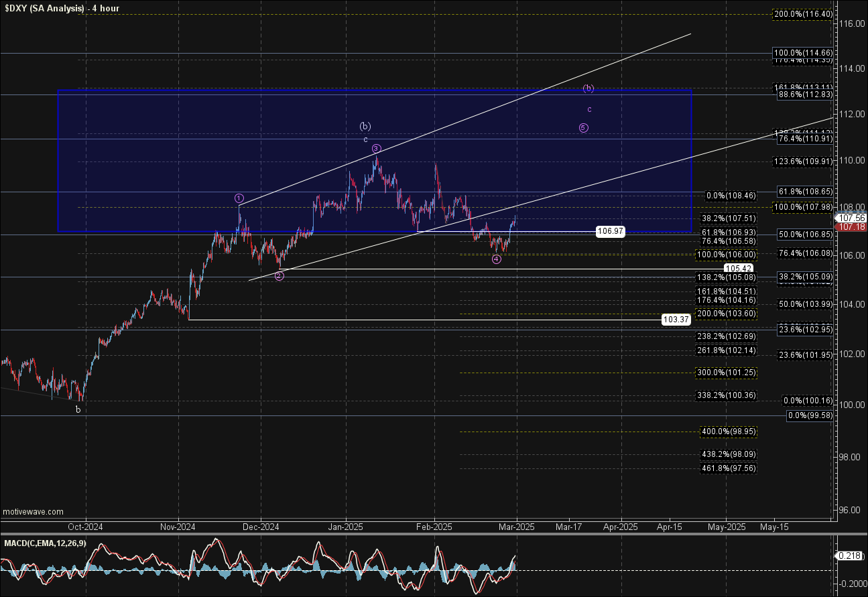This screenshot has height=597, width=868.
Task: Click the circled wave 3 marker at peak
Action: tap(377, 149)
